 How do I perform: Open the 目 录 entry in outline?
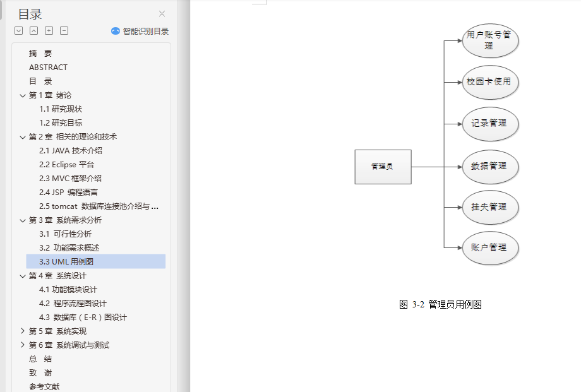click(40, 81)
